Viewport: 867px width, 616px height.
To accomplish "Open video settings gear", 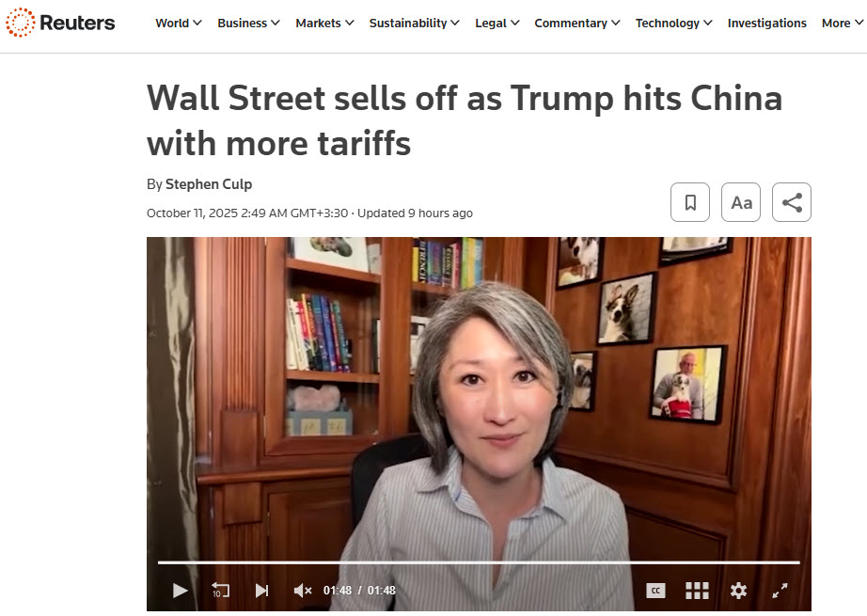I will tap(738, 591).
